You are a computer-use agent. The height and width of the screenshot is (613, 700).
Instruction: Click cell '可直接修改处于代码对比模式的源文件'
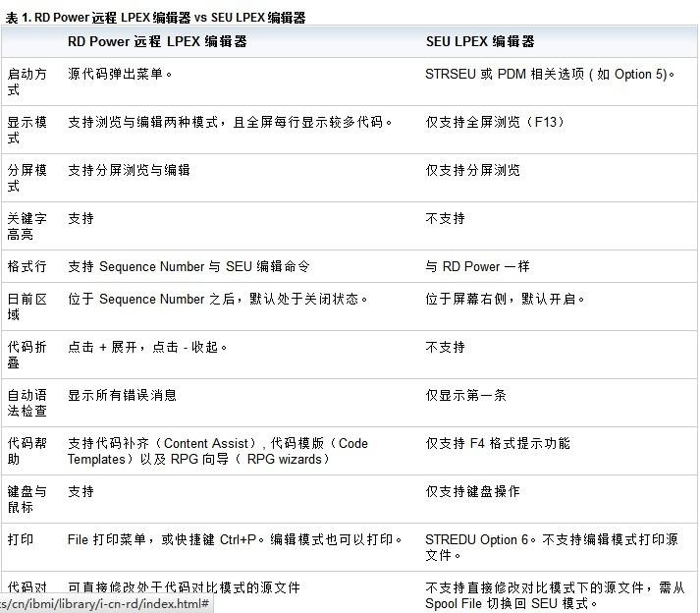click(184, 588)
